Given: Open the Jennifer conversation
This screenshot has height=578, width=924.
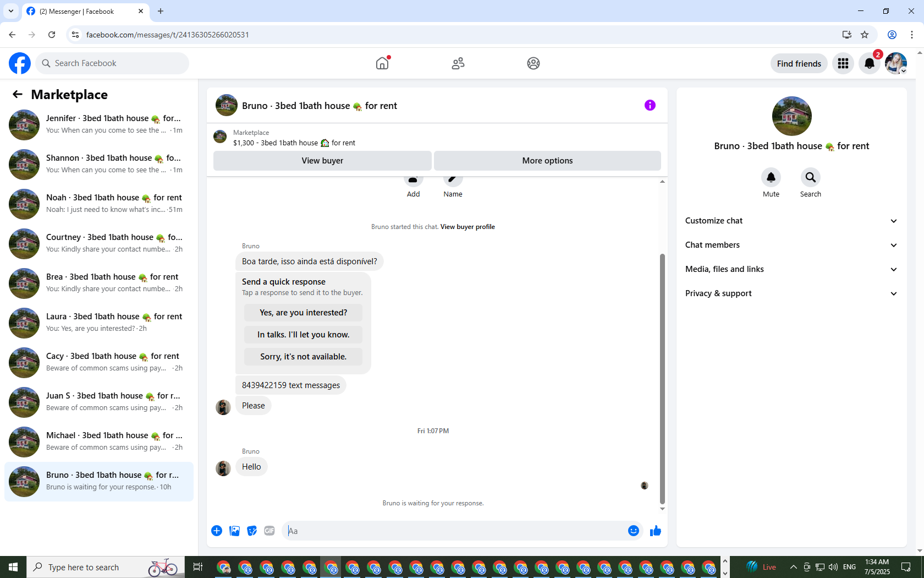Looking at the screenshot, I should pyautogui.click(x=99, y=125).
